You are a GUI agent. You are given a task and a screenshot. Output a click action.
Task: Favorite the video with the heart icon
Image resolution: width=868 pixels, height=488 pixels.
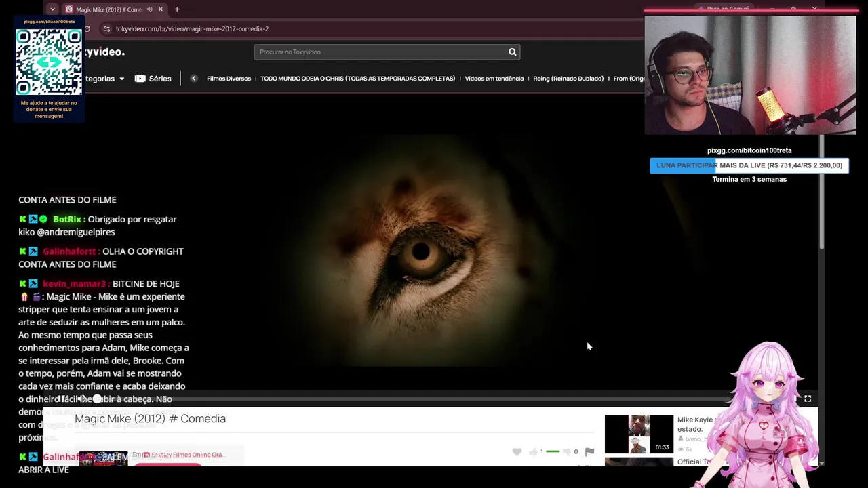(517, 452)
